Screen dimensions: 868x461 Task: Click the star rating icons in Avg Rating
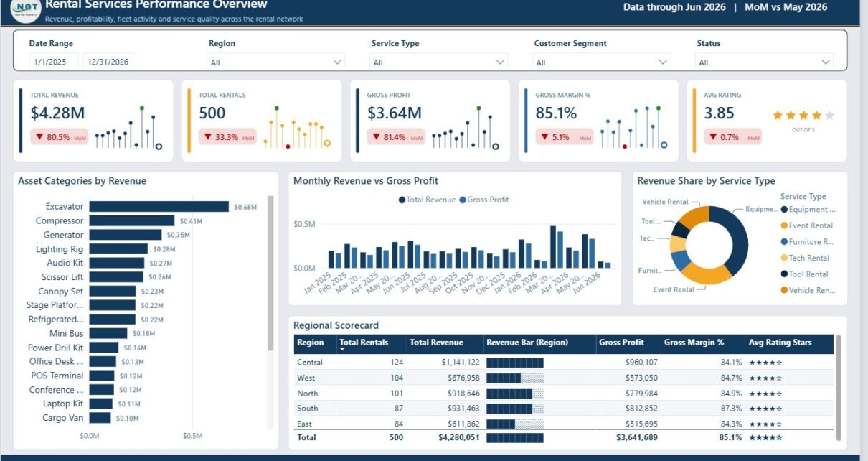coord(803,115)
